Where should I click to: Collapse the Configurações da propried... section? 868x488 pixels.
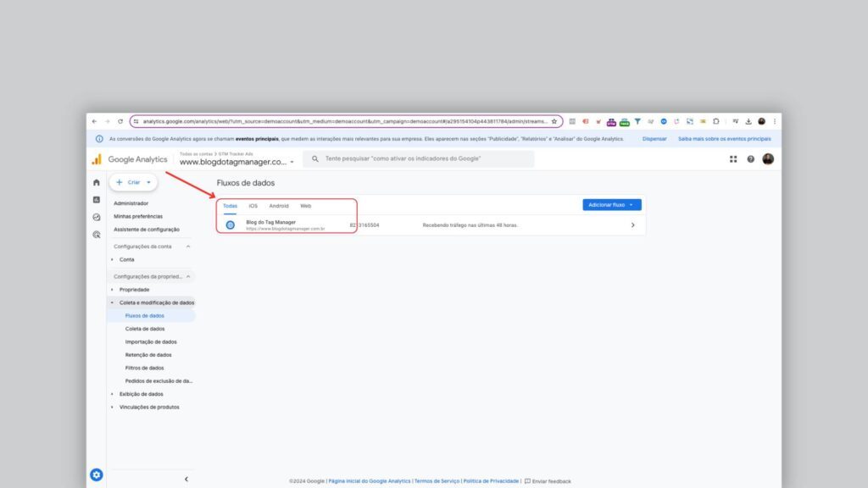188,277
